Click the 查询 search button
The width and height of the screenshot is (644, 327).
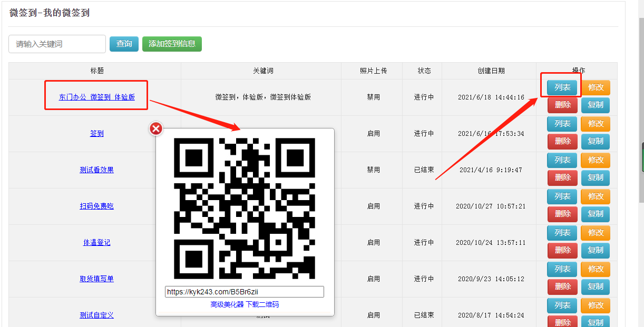tap(124, 44)
